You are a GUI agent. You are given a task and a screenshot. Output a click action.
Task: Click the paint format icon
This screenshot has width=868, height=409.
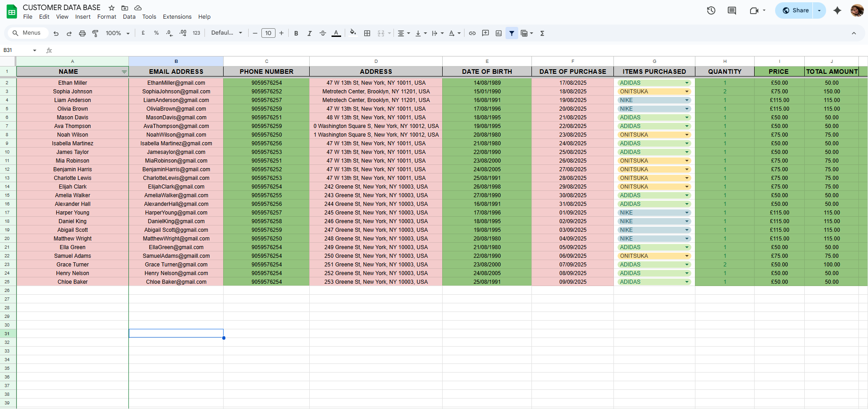click(x=95, y=33)
